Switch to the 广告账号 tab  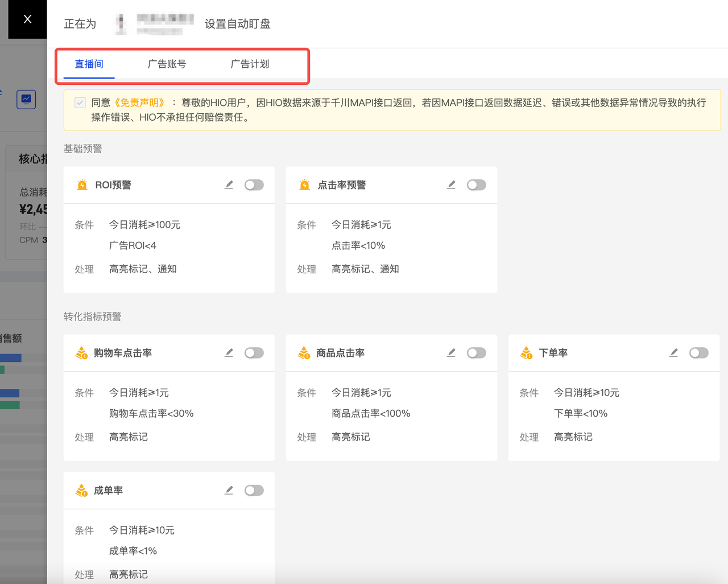[167, 64]
